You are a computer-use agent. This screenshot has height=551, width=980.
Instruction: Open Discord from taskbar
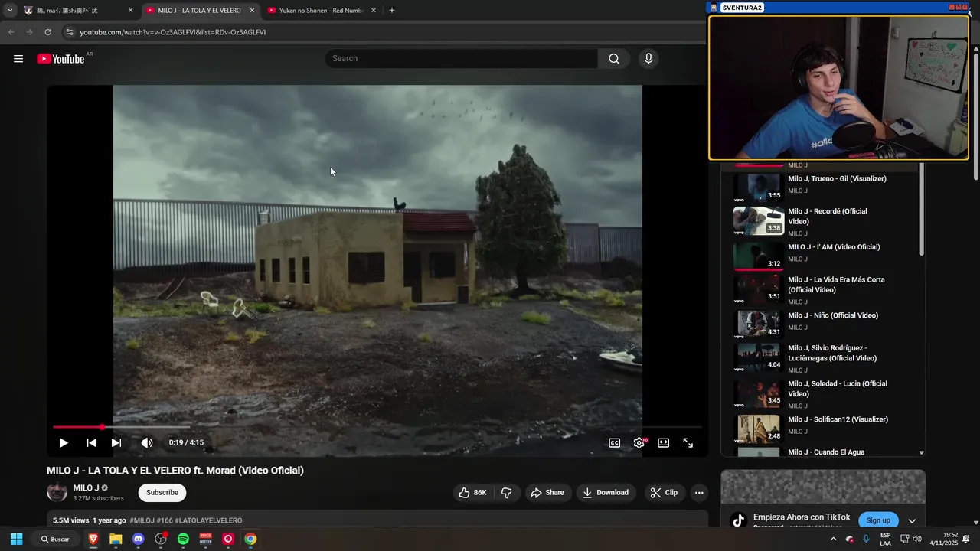coord(138,539)
